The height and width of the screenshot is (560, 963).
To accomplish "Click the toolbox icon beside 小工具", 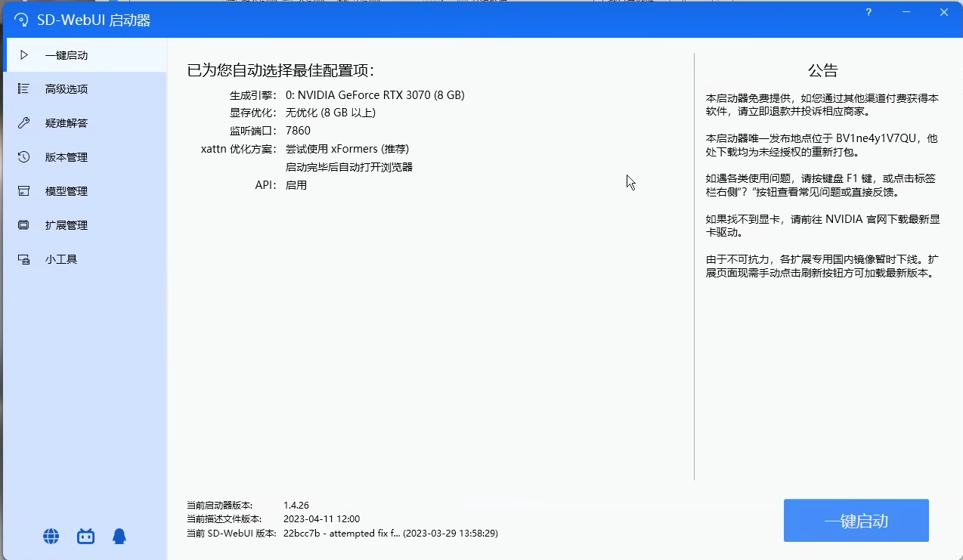I will point(24,259).
